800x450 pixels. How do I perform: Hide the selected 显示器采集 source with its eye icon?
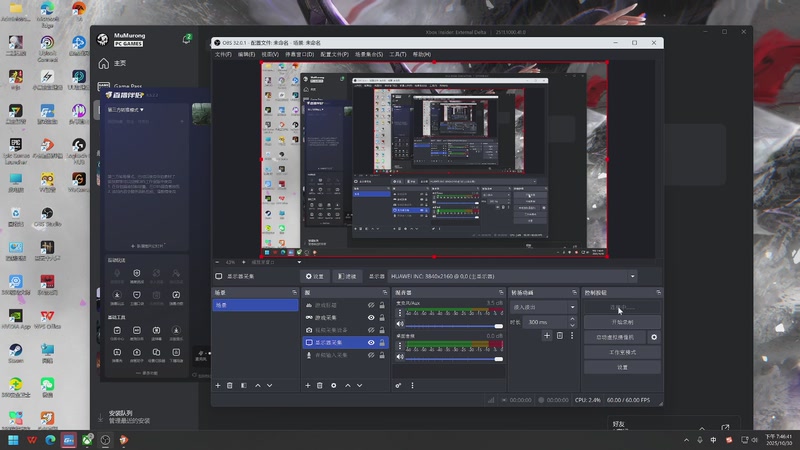(371, 342)
